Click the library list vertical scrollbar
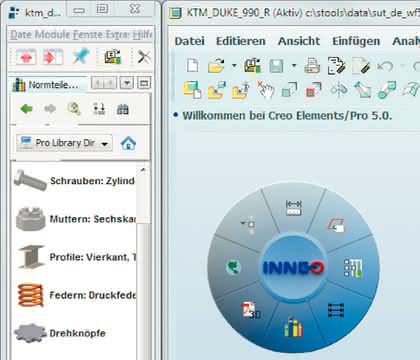Screen dimensions: 420x360 pyautogui.click(x=143, y=263)
